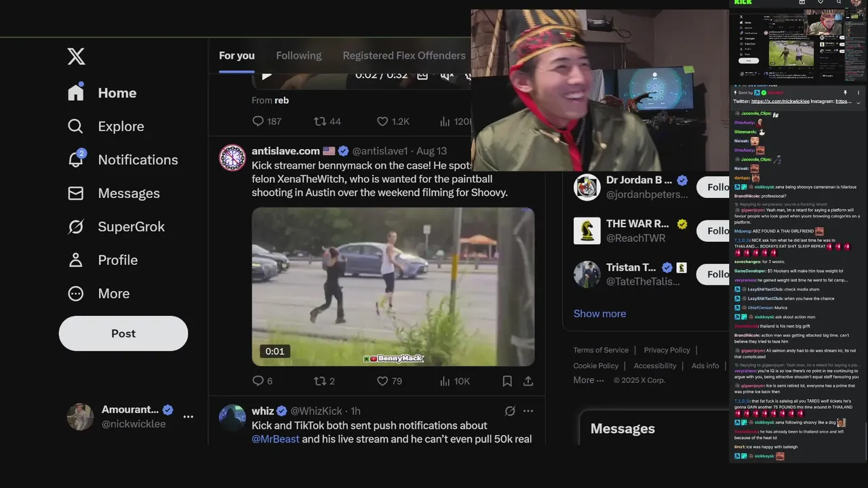Viewport: 868px width, 488px height.
Task: Open the @MrBeast mention link
Action: point(275,439)
